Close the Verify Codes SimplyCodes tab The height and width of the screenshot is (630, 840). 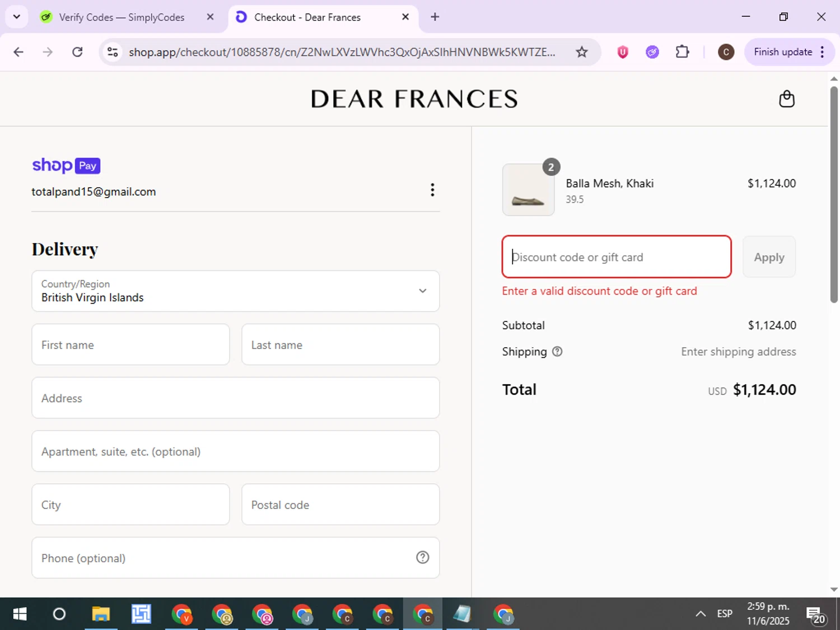coord(210,17)
